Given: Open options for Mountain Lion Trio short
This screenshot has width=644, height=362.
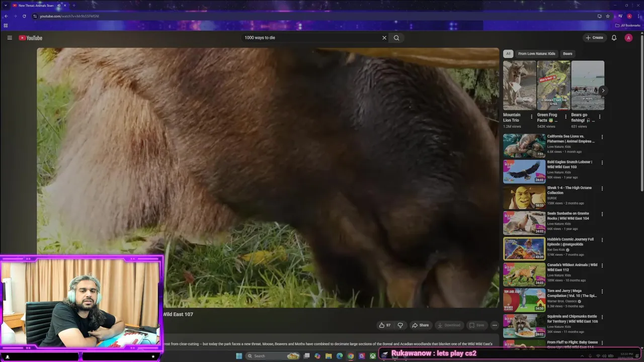Looking at the screenshot, I should tap(531, 117).
